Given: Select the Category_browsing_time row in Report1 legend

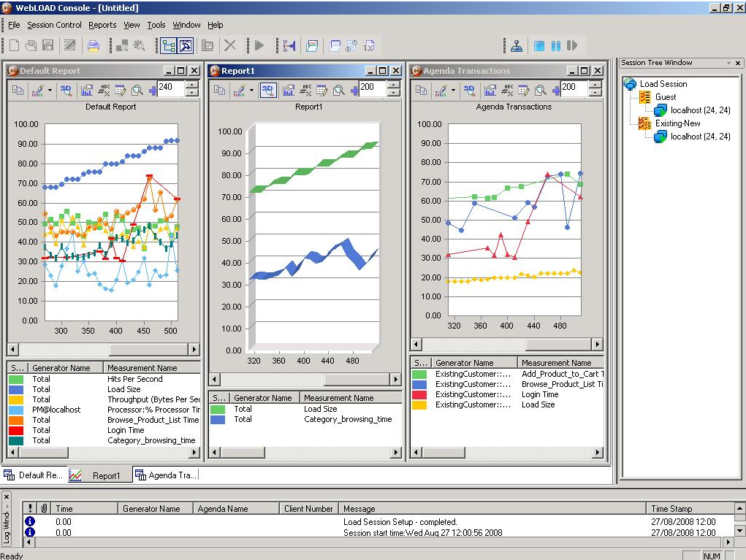Looking at the screenshot, I should coord(305,419).
